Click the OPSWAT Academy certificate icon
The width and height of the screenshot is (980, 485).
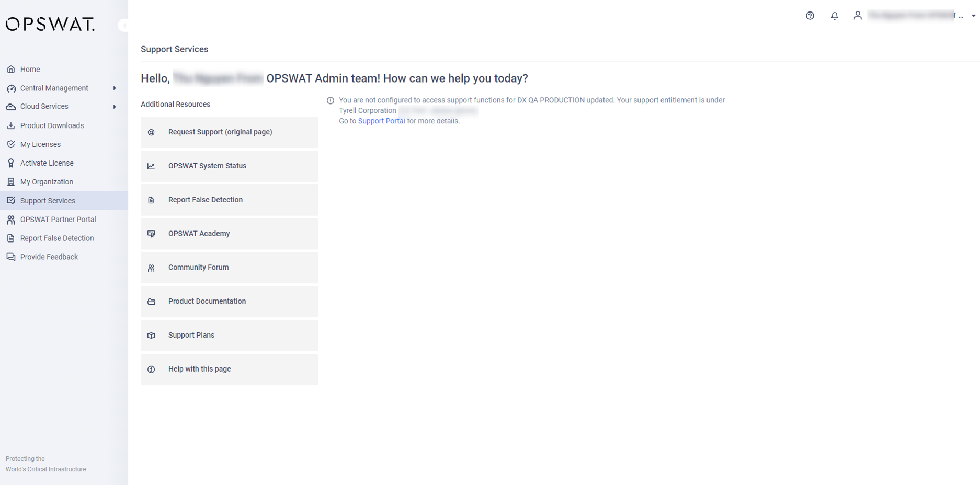pyautogui.click(x=151, y=234)
